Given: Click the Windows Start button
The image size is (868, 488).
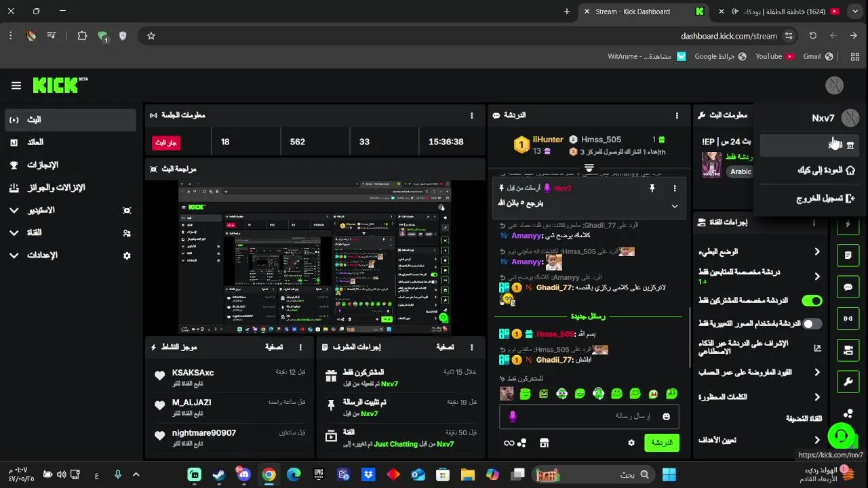Looking at the screenshot, I should tap(669, 474).
